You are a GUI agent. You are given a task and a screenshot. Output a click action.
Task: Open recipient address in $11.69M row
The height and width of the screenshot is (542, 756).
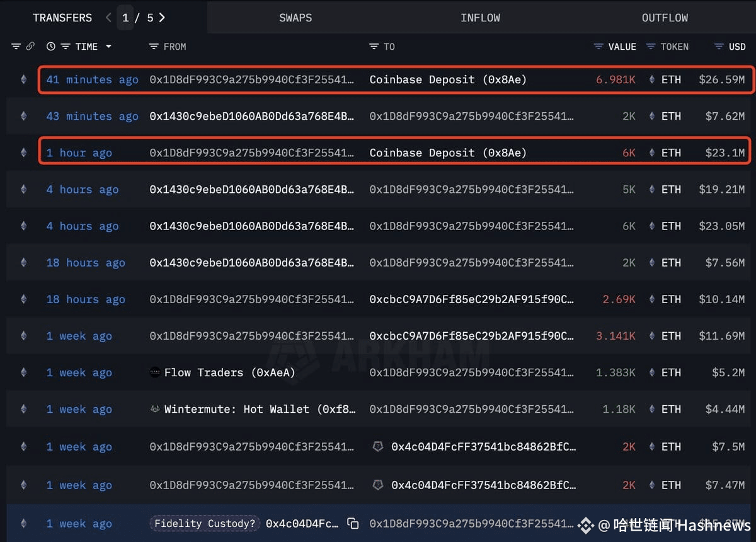tap(472, 336)
